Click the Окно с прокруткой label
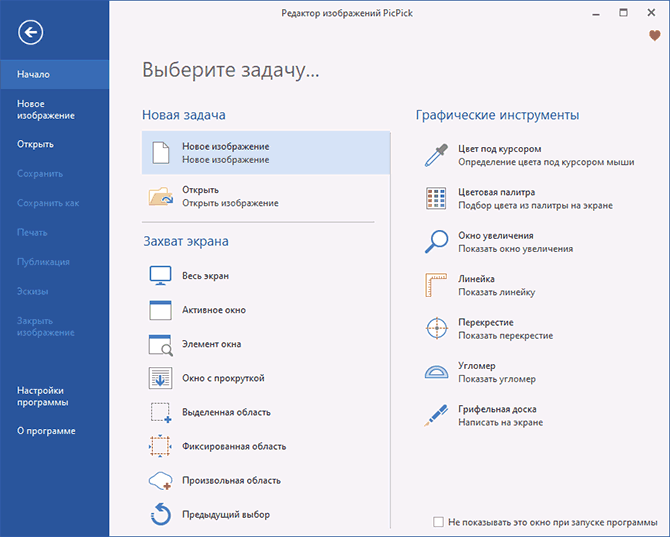The image size is (670, 537). [223, 379]
